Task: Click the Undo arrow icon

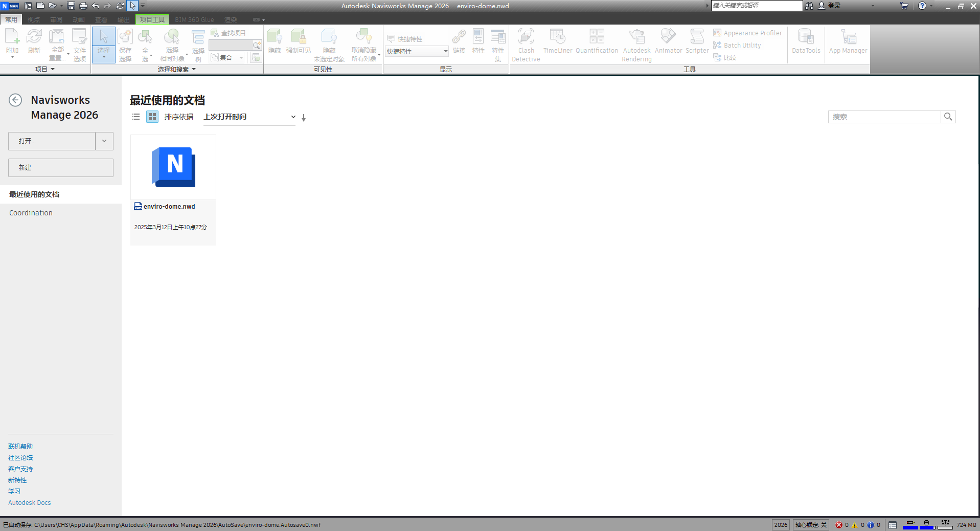Action: coord(96,6)
